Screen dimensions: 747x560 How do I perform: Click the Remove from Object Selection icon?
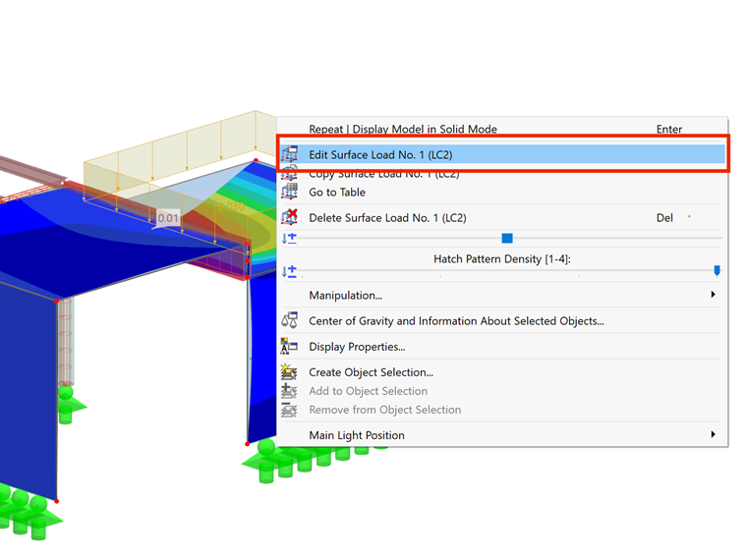[289, 410]
